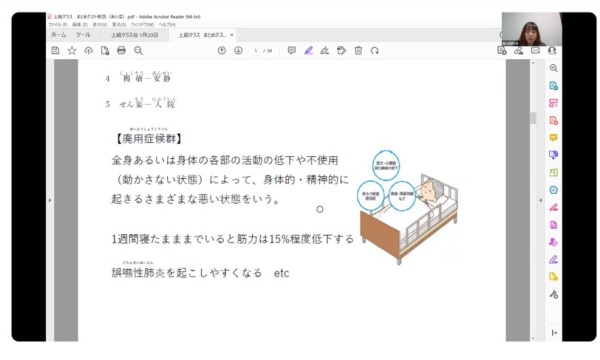Open the search magnifier tool
This screenshot has height=360, width=600.
(138, 50)
